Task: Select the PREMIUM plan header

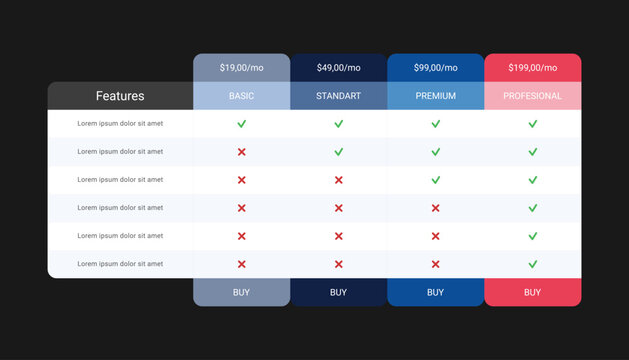Action: click(436, 96)
